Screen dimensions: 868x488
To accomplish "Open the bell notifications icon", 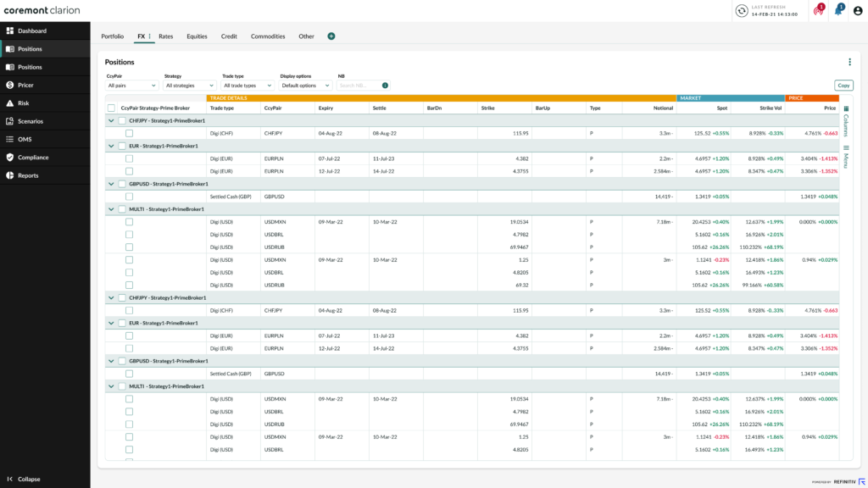I will tap(837, 11).
